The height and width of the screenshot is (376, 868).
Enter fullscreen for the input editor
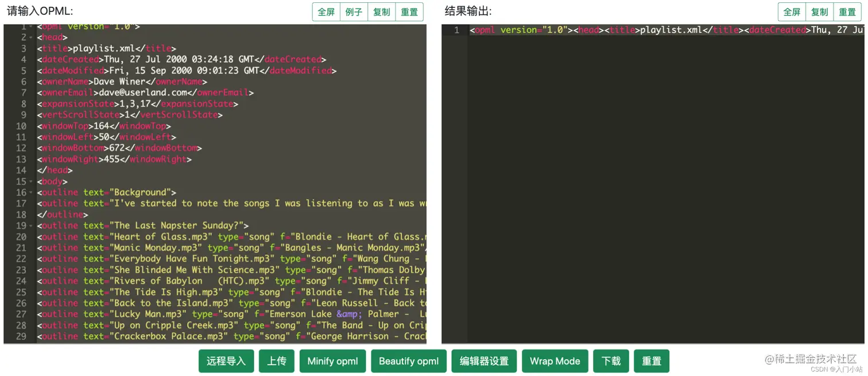[325, 11]
